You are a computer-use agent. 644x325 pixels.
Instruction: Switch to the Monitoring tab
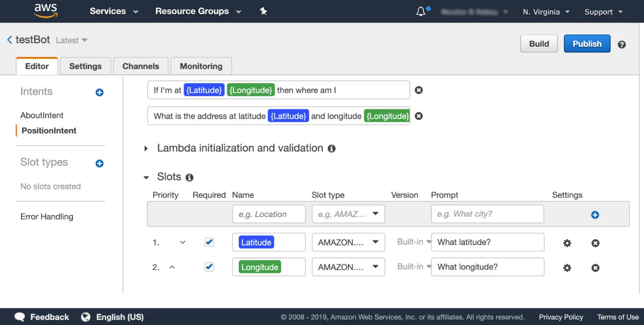(x=201, y=66)
